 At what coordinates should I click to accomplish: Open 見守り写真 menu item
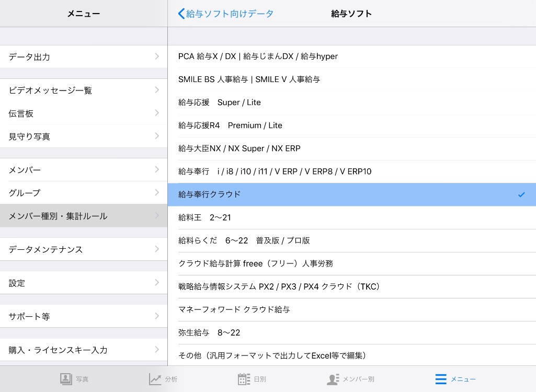point(84,136)
